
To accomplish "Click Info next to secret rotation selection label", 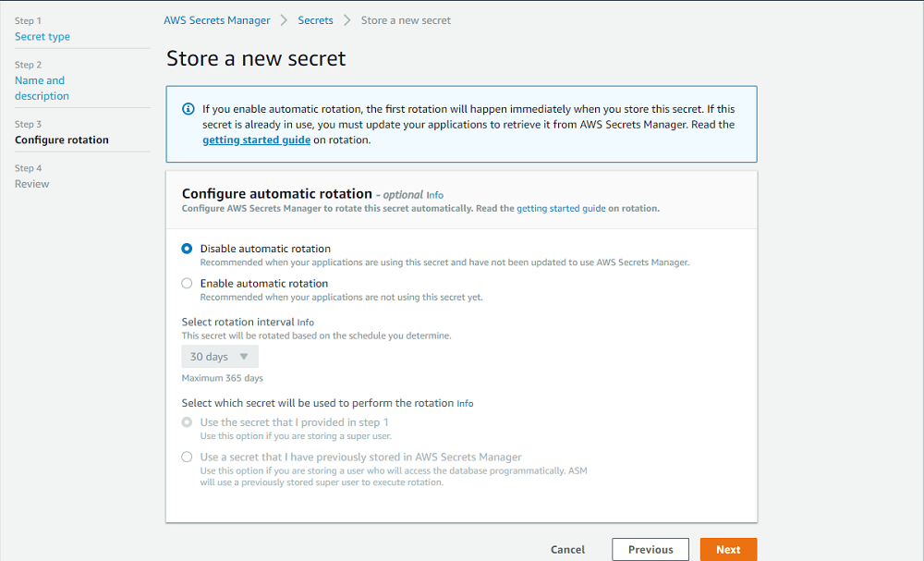I will (x=465, y=403).
